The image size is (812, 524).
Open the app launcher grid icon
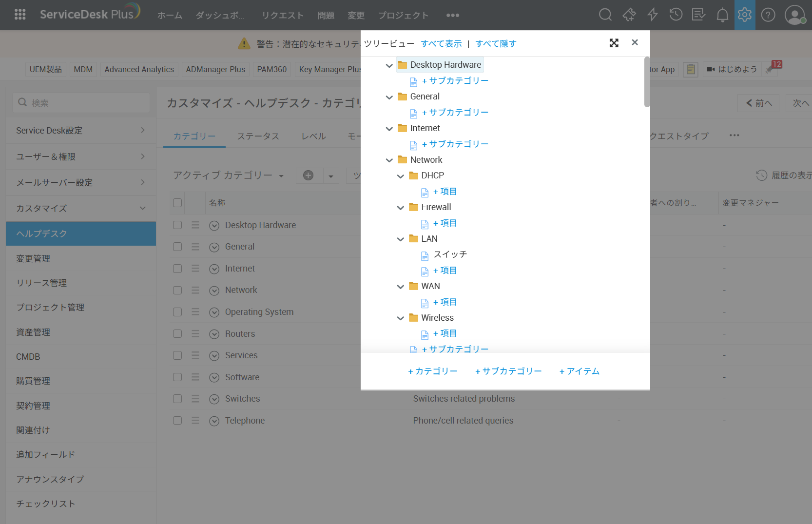click(x=20, y=15)
